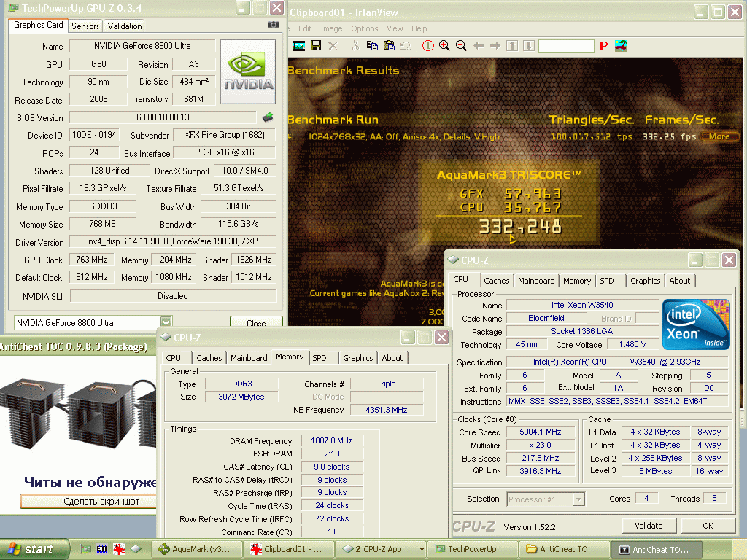Zoom in with the plus magnifier icon
The image size is (747, 560).
444,46
